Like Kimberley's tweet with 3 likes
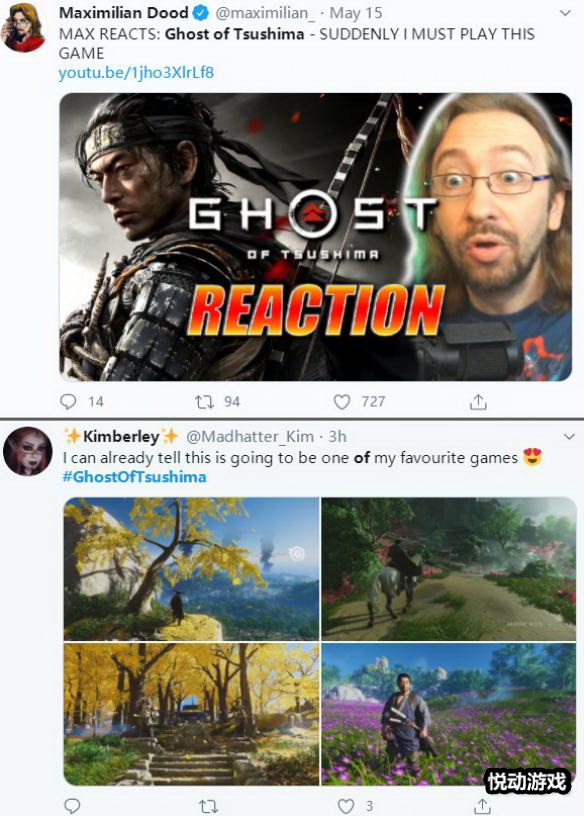584x816 pixels. [346, 806]
